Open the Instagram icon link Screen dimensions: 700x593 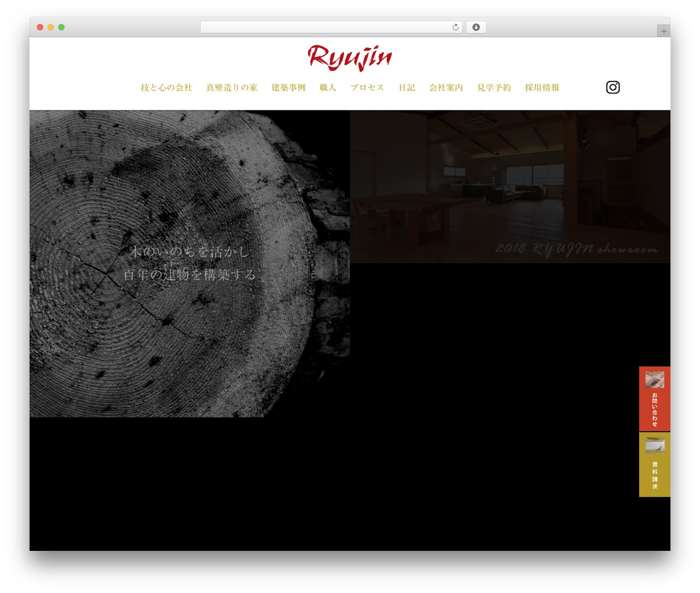coord(612,88)
